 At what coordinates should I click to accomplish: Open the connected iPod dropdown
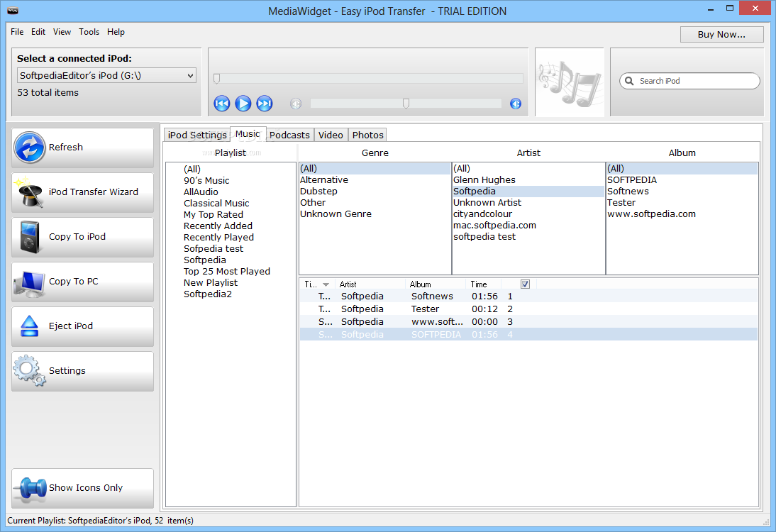[x=107, y=75]
